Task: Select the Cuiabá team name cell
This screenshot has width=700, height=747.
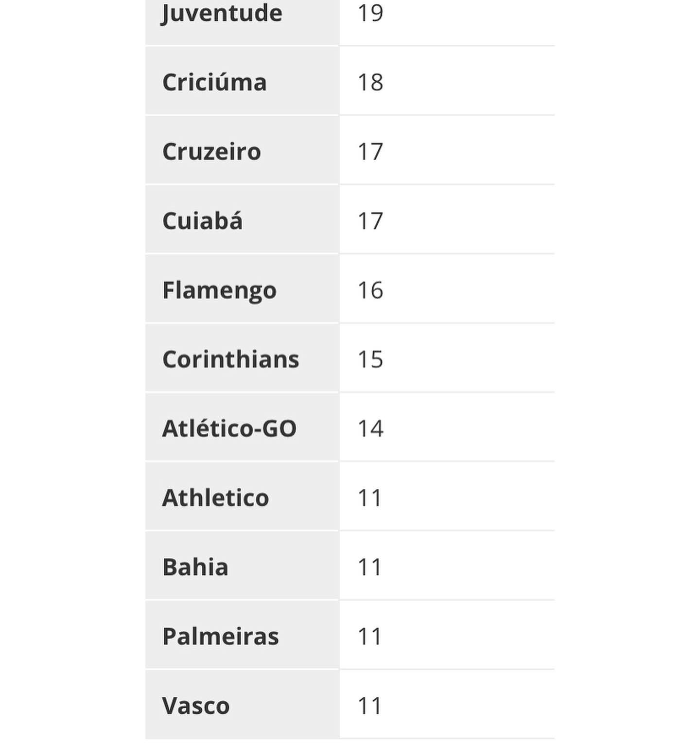Action: coord(202,221)
